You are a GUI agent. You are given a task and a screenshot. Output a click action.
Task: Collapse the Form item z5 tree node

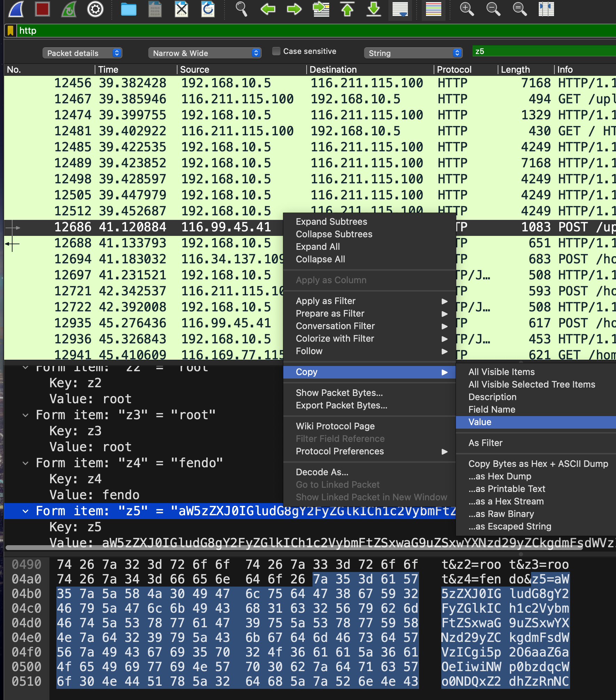[x=25, y=511]
